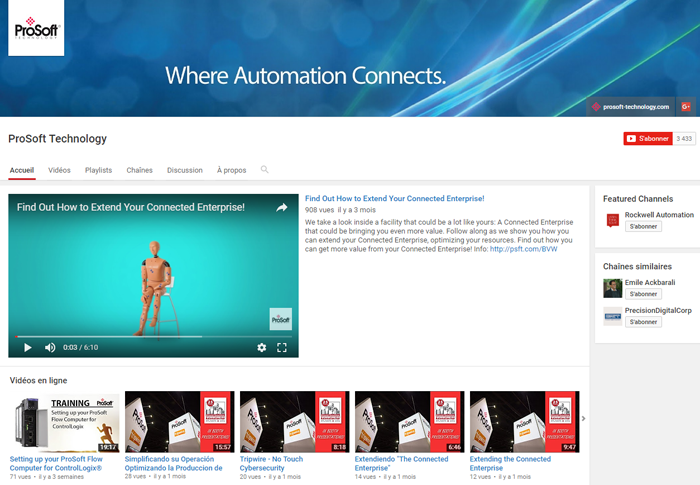Click the 0:03 / 6:10 time display
Image resolution: width=700 pixels, height=485 pixels.
coord(80,347)
